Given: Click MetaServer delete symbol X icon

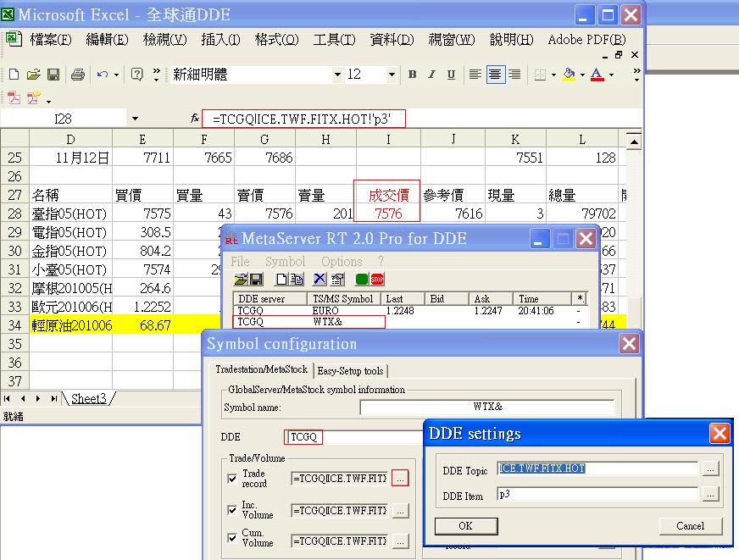Looking at the screenshot, I should point(319,280).
